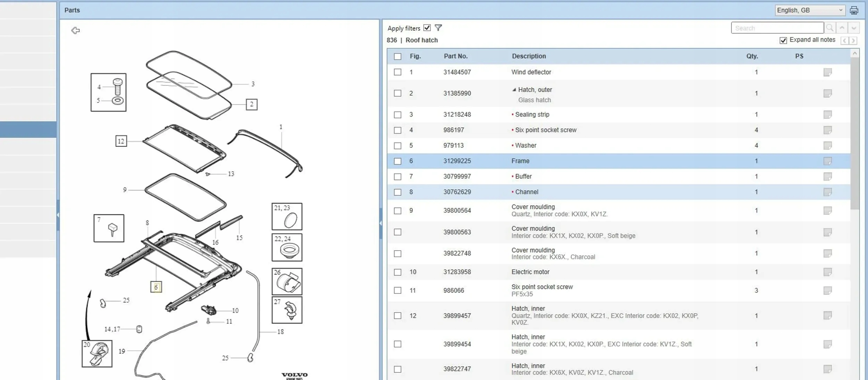Open the note icon for Electric motor row

click(827, 272)
